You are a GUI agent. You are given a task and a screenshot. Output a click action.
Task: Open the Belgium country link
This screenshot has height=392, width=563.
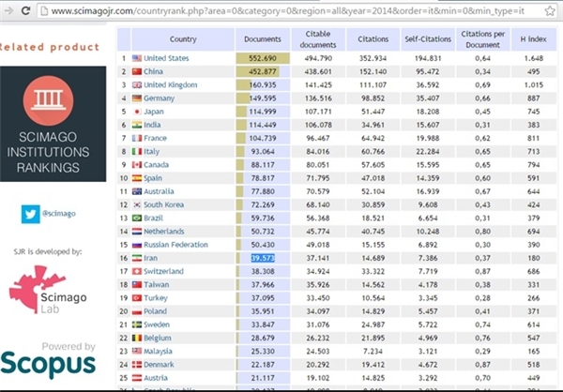tap(158, 338)
